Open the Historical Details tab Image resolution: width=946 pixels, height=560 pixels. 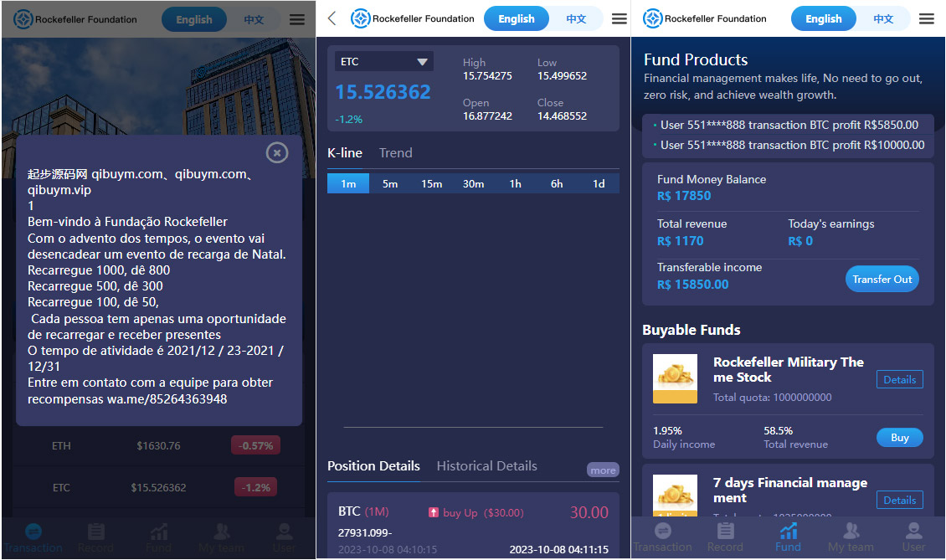point(486,466)
